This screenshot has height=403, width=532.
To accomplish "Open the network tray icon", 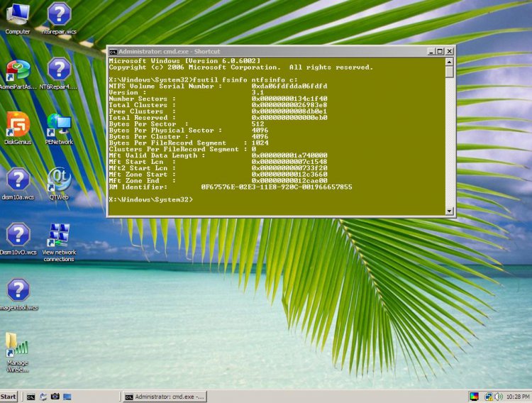I will tap(489, 396).
